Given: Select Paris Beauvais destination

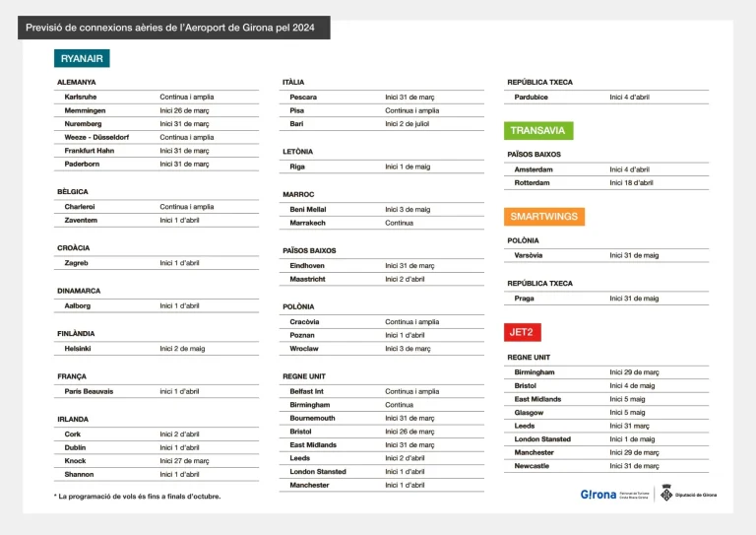Looking at the screenshot, I should [89, 391].
